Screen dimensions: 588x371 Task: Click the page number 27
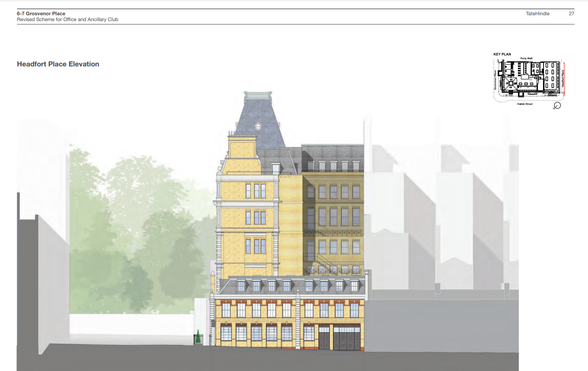[571, 13]
